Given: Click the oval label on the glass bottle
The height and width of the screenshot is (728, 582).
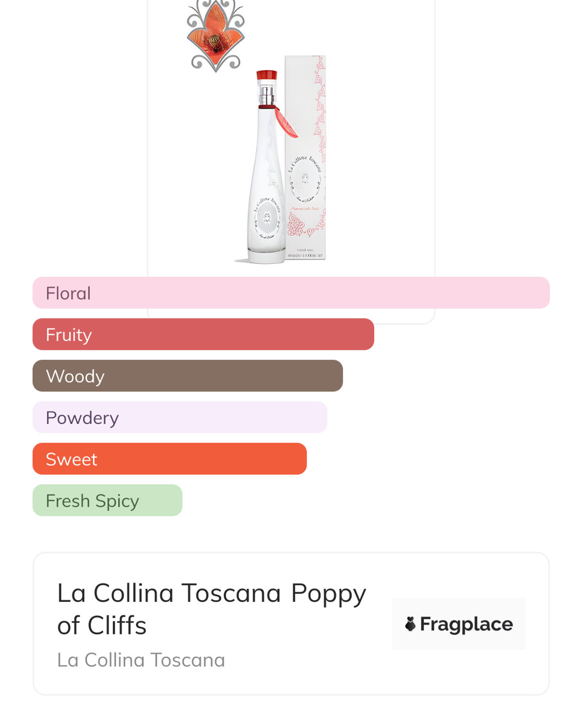Looking at the screenshot, I should pyautogui.click(x=267, y=217).
